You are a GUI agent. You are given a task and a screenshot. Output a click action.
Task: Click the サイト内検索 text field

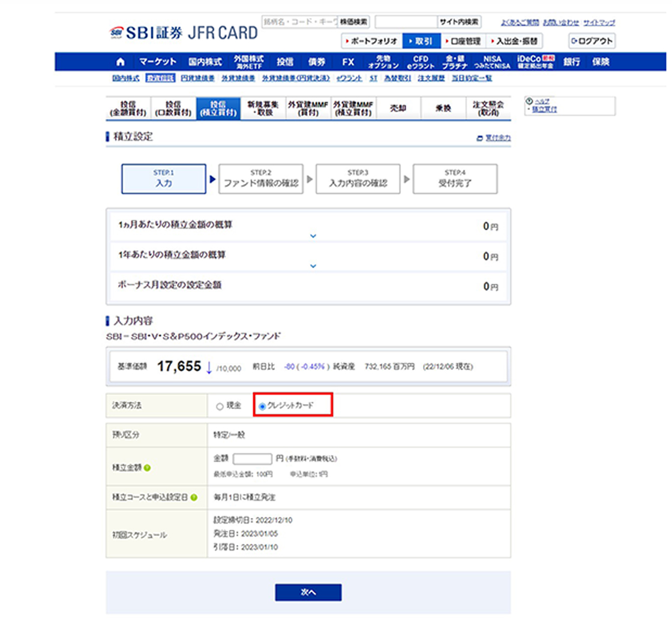tap(406, 22)
